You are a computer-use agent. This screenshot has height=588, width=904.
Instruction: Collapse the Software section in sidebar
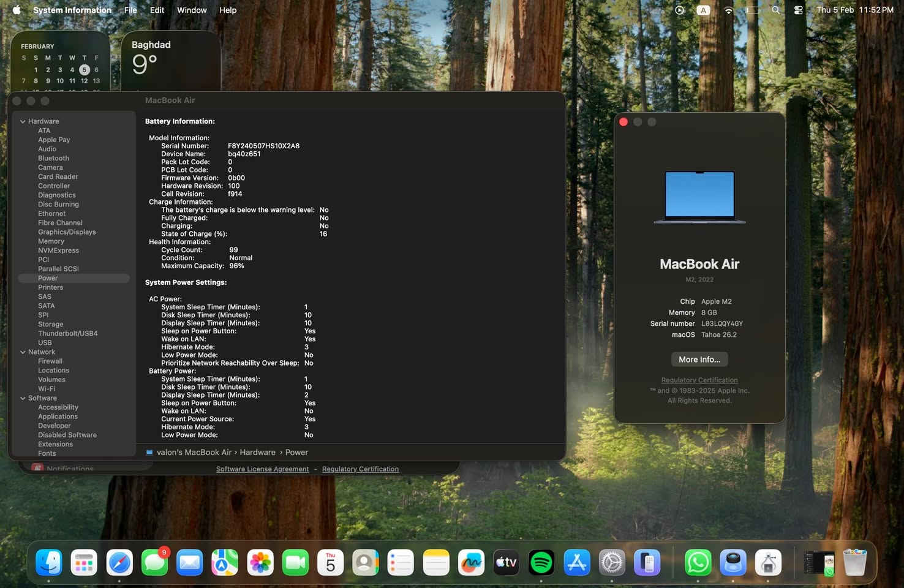[x=23, y=398]
